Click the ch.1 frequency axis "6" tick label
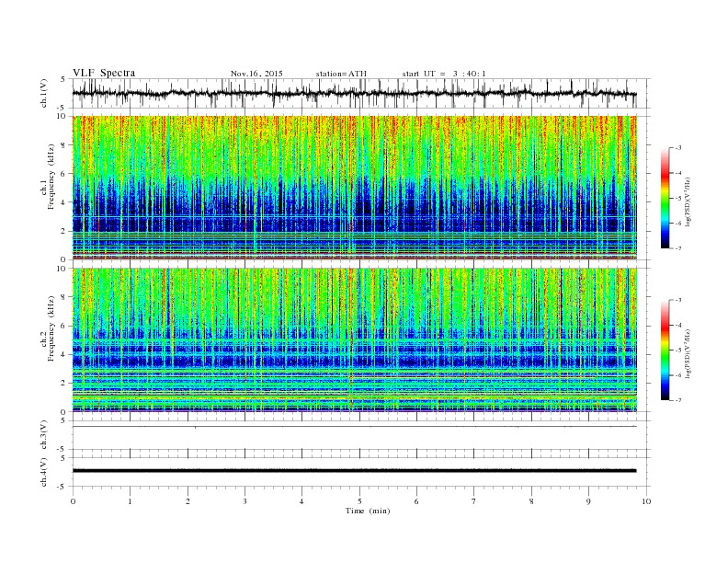 click(63, 174)
